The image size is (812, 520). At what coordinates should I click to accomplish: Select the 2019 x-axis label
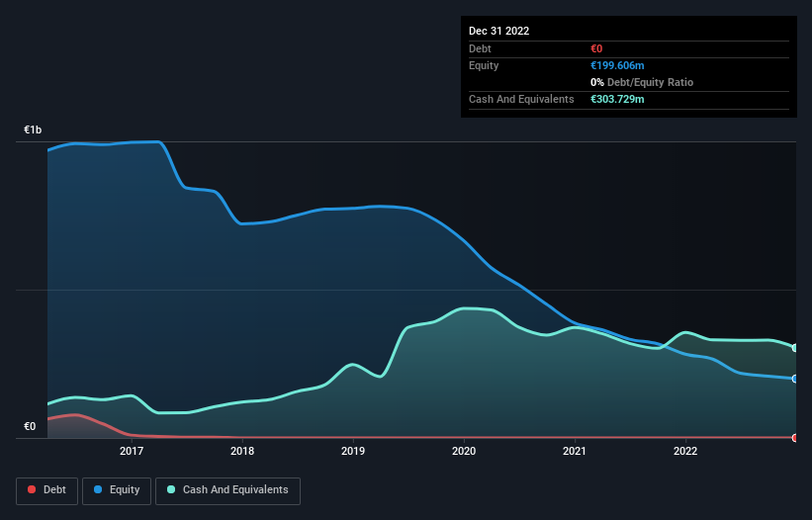click(353, 451)
